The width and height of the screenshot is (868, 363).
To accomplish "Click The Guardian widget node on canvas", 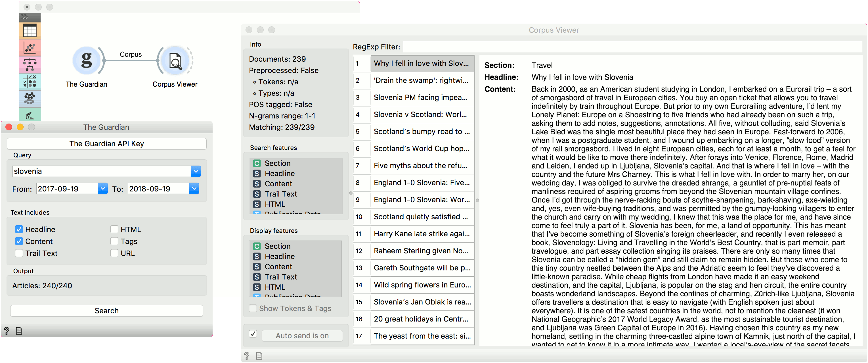I will pos(87,61).
